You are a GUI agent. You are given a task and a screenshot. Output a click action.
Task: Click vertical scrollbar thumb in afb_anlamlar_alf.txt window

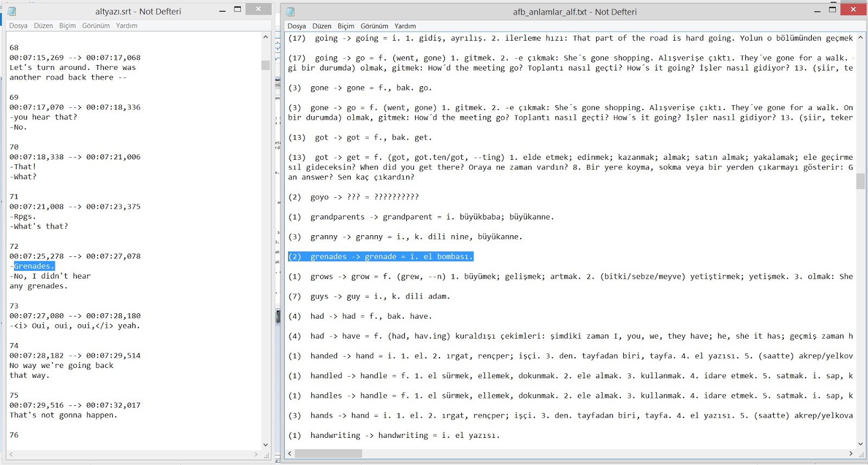[861, 181]
